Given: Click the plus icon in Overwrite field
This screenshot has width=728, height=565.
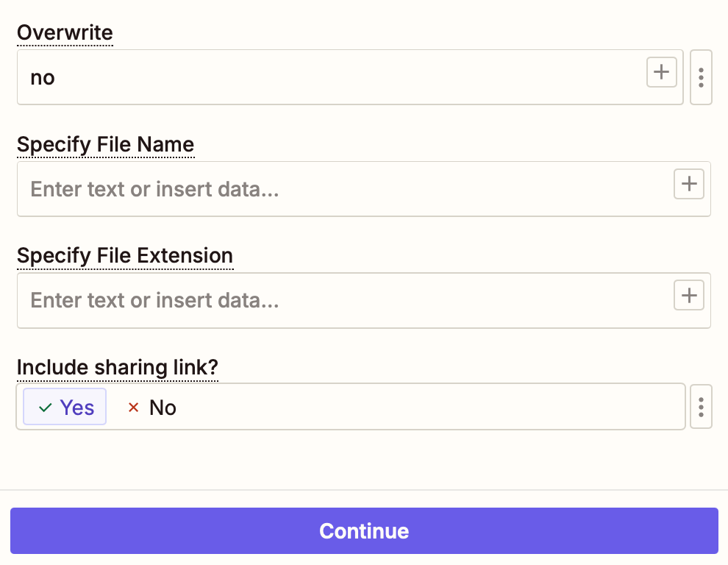Looking at the screenshot, I should pyautogui.click(x=662, y=73).
